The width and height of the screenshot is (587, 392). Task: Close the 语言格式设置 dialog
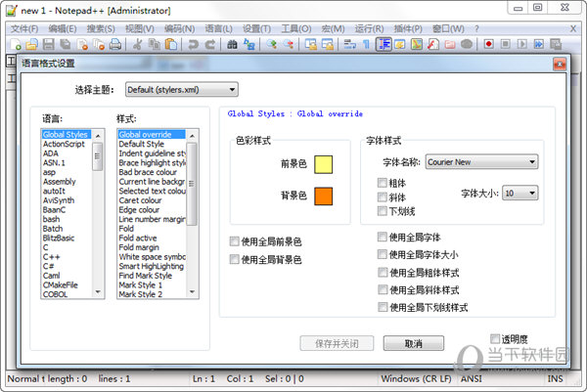tap(560, 65)
